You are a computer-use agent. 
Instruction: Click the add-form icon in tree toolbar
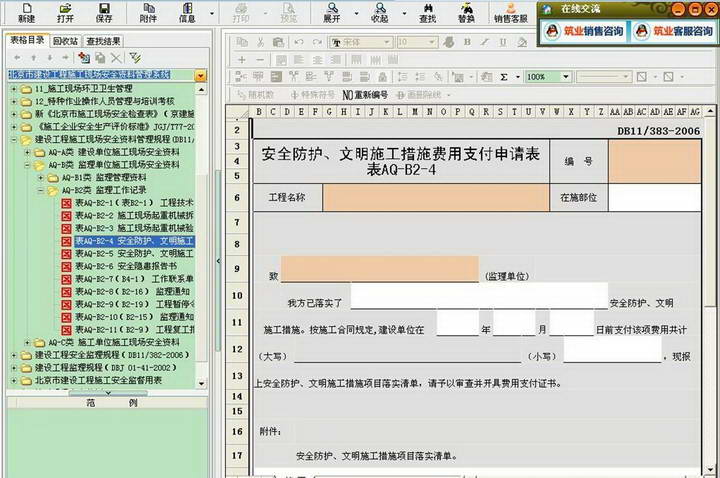(84, 58)
